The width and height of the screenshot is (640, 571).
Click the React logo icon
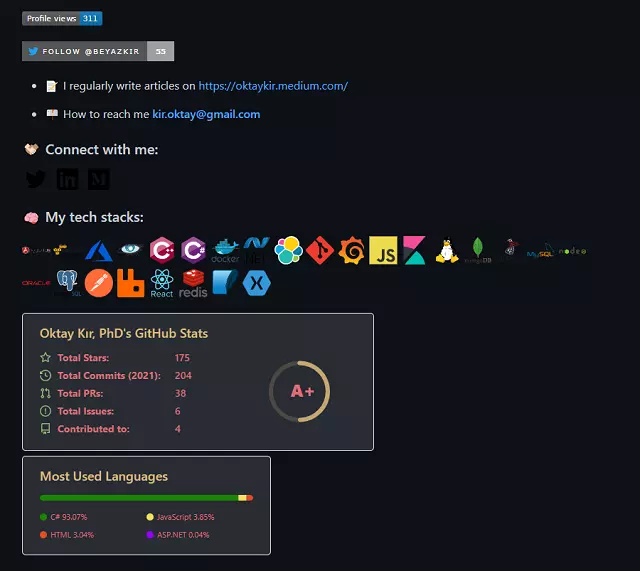coord(162,283)
